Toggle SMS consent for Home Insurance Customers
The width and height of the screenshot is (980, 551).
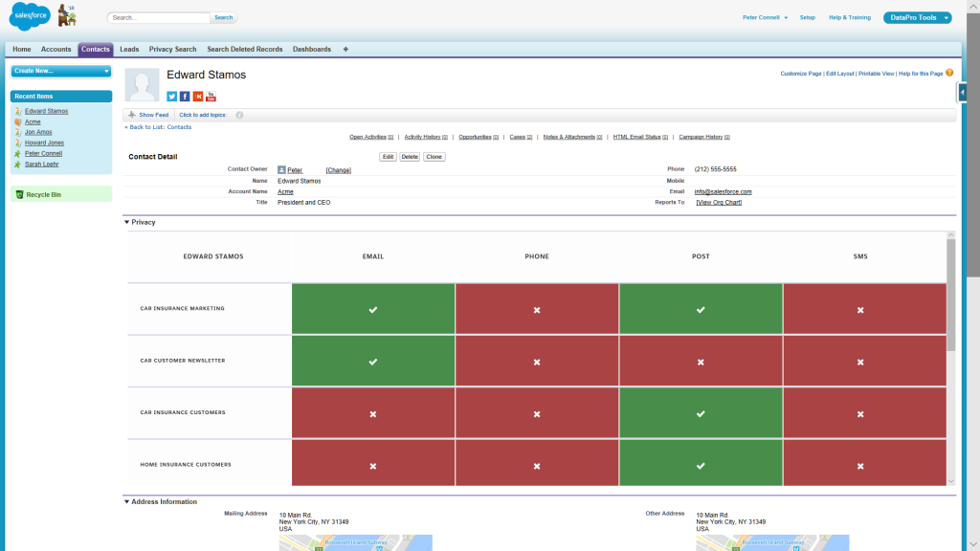(860, 466)
